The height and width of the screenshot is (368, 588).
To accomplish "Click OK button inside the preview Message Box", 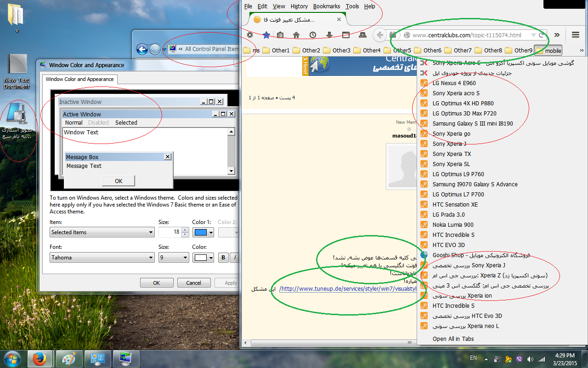I will point(119,181).
